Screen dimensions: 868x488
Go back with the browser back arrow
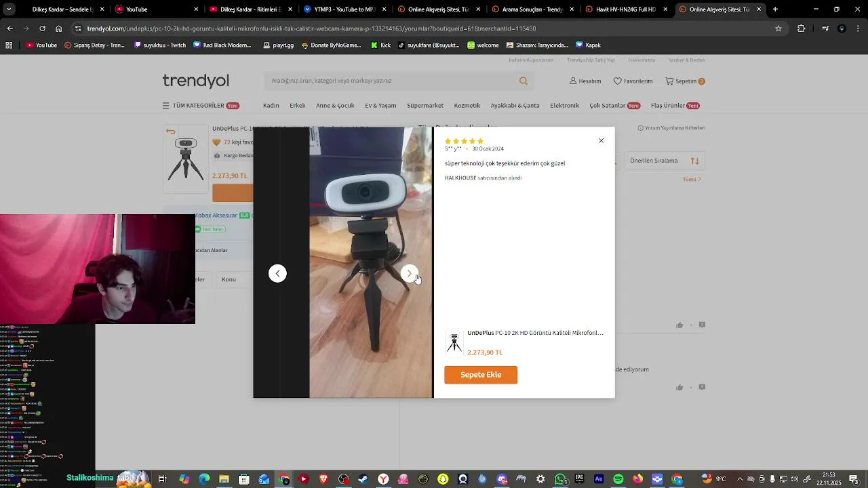(x=9, y=28)
